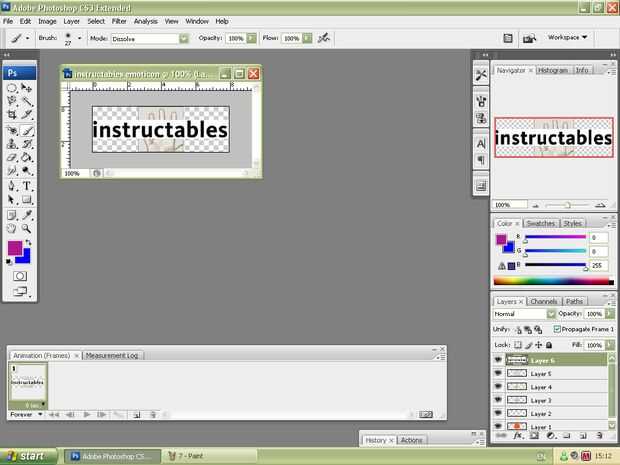The image size is (620, 465).
Task: Select the Slice tool
Action: [x=26, y=115]
